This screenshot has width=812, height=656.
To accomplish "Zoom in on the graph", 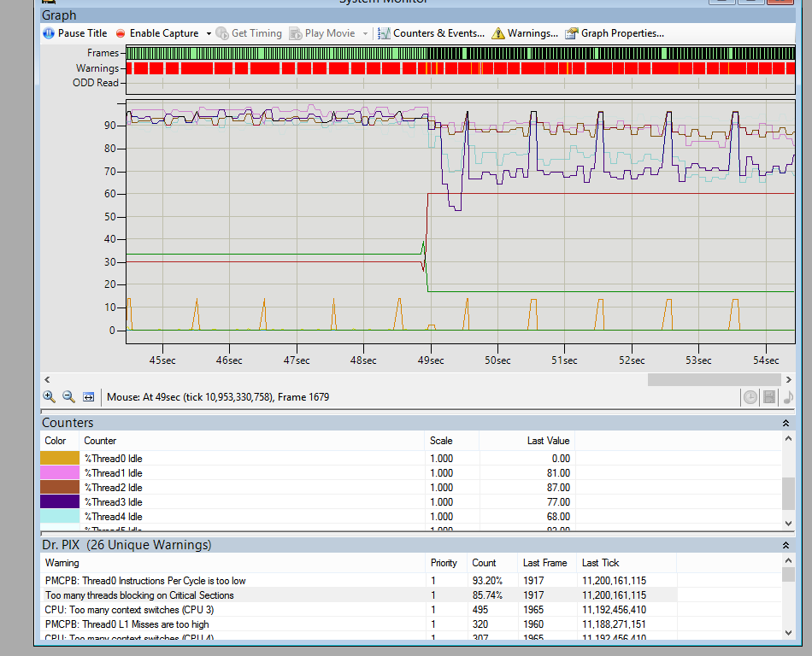I will (50, 397).
